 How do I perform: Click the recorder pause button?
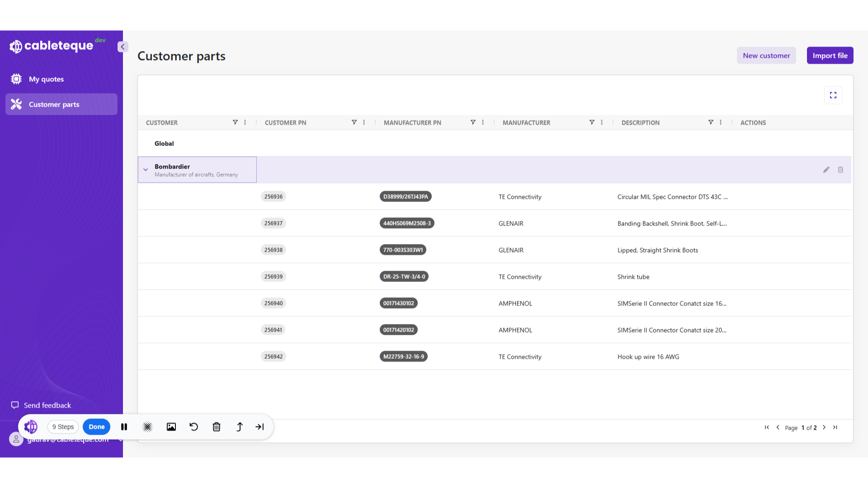[124, 427]
